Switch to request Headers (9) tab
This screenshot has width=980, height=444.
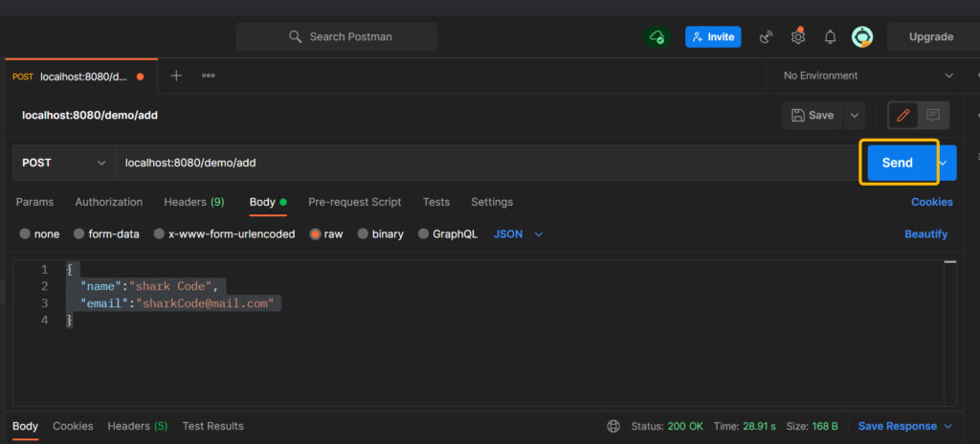(x=193, y=202)
